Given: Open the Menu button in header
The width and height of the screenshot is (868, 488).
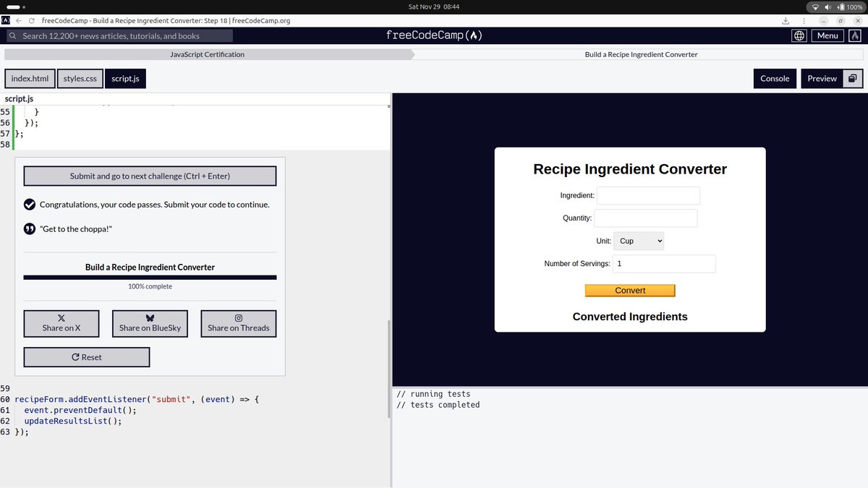Looking at the screenshot, I should point(827,35).
